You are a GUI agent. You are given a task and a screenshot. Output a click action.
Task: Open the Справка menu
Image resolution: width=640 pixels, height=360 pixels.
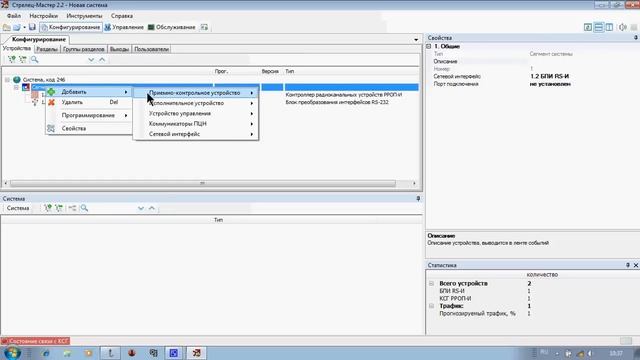click(122, 16)
